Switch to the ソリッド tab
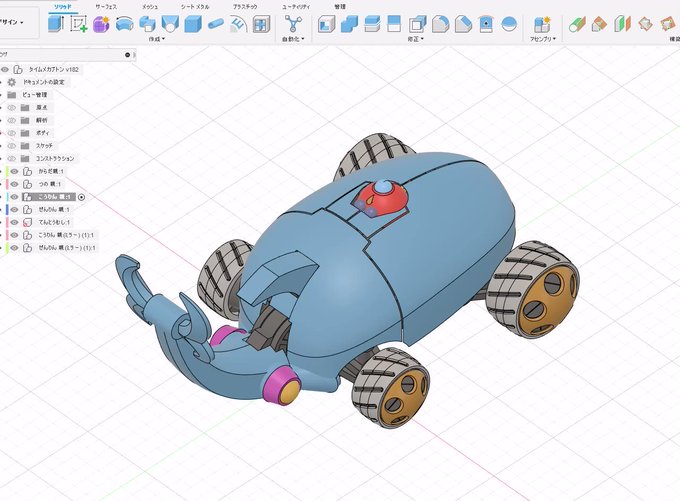This screenshot has height=501, width=680. (x=63, y=7)
